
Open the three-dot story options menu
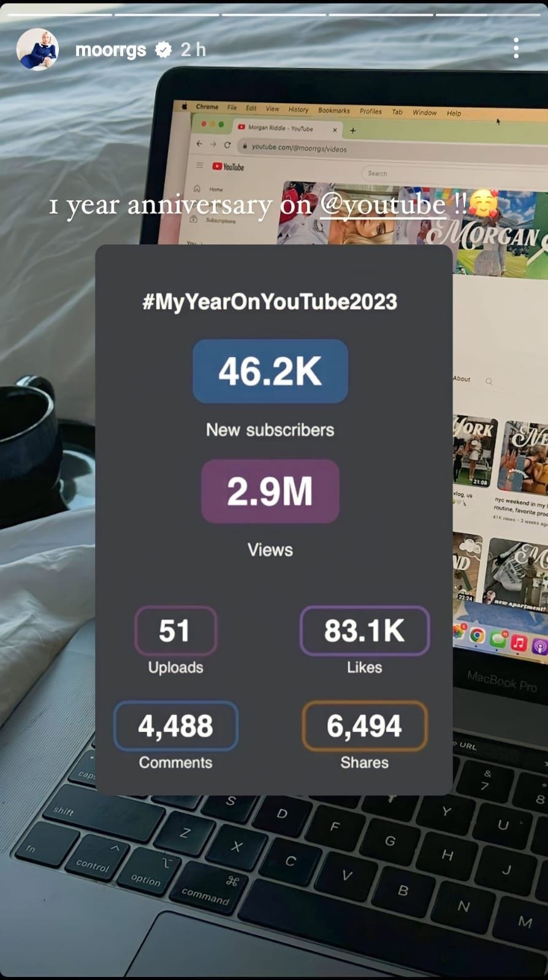[x=516, y=48]
